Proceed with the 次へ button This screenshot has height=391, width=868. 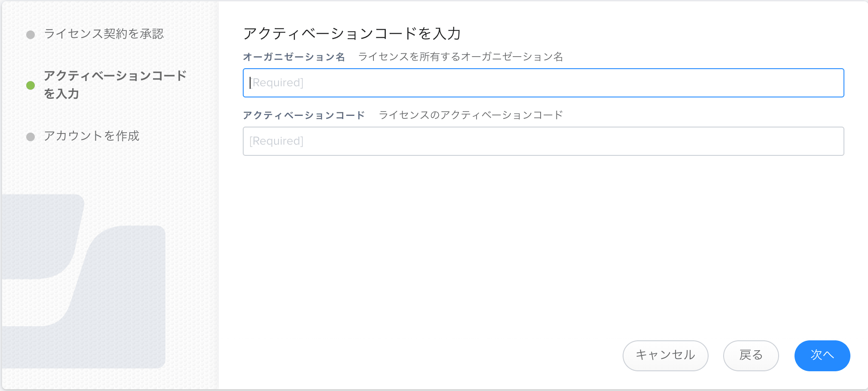coord(822,355)
